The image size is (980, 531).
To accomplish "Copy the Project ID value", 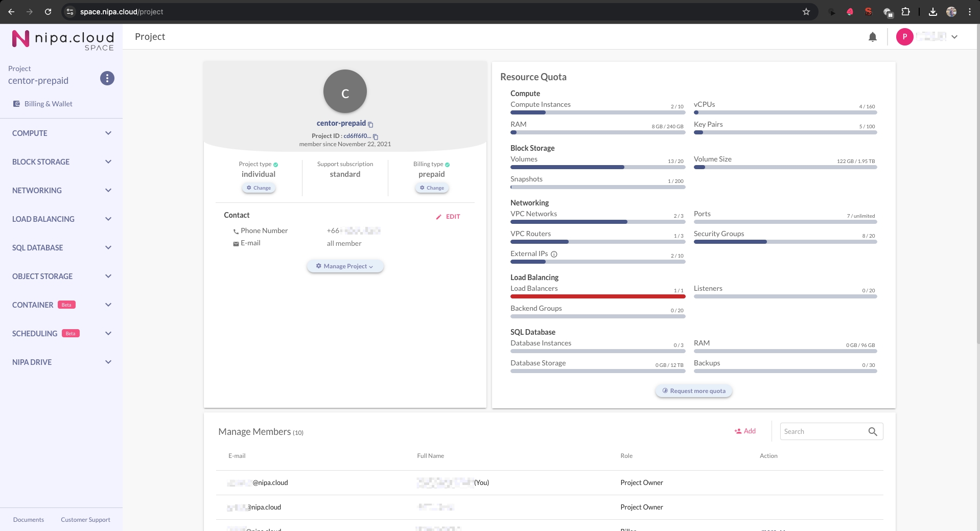I will click(x=376, y=136).
